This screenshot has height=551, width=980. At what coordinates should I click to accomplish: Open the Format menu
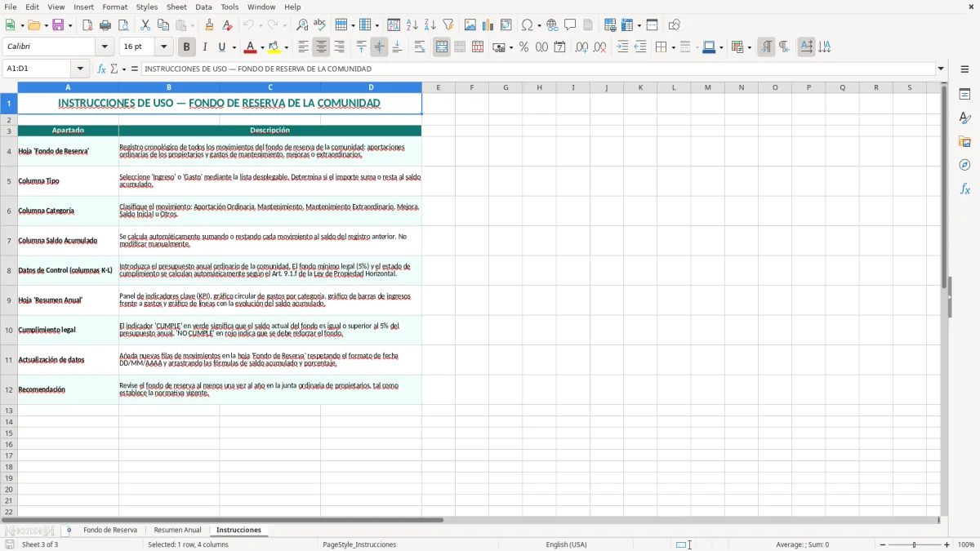115,7
